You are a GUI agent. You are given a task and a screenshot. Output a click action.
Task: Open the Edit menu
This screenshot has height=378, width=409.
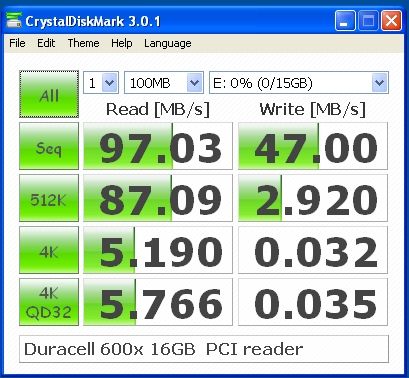pyautogui.click(x=46, y=43)
